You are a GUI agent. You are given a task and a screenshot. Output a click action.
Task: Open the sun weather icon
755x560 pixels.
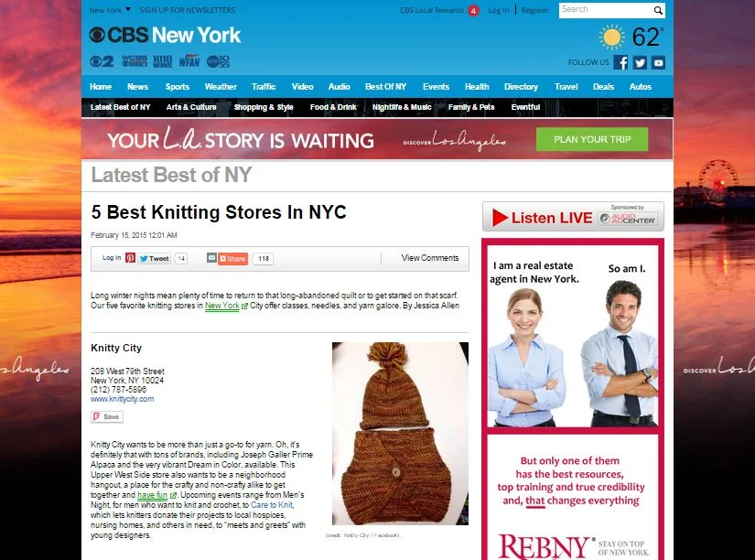pyautogui.click(x=611, y=38)
